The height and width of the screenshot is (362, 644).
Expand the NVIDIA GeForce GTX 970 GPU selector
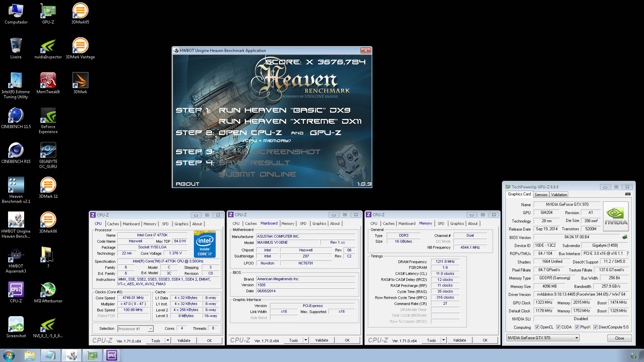click(577, 338)
